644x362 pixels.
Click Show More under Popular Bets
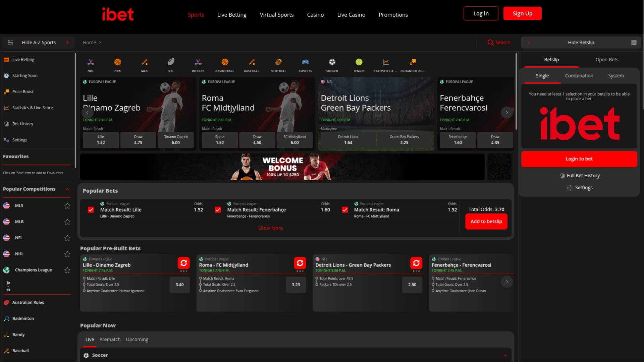click(x=270, y=228)
